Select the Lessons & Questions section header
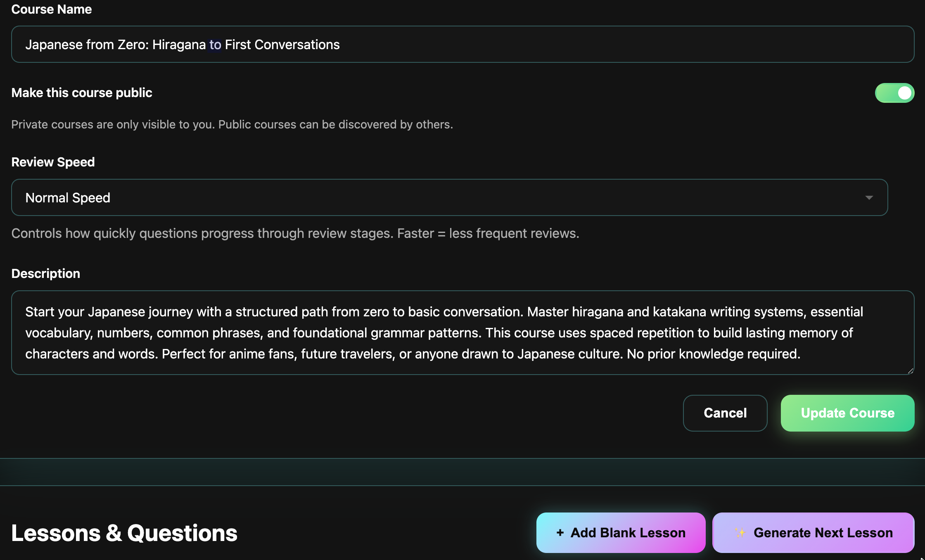Screen dimensions: 925x560 click(x=124, y=532)
